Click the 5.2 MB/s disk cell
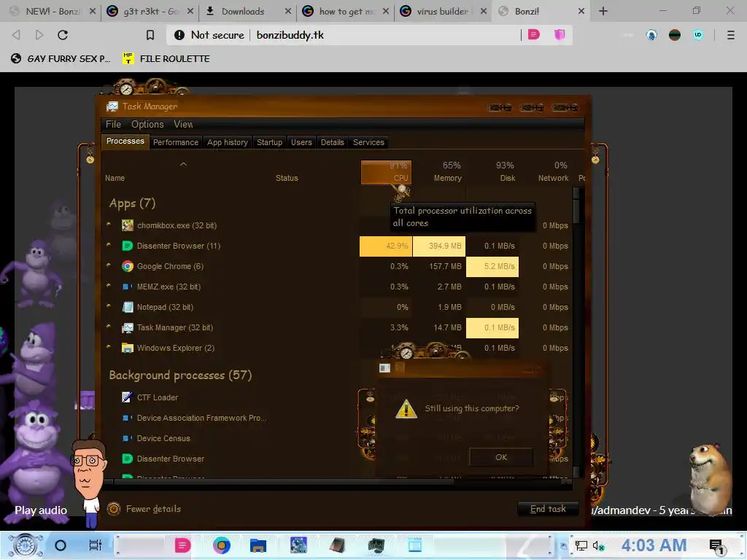The image size is (747, 560). click(492, 267)
